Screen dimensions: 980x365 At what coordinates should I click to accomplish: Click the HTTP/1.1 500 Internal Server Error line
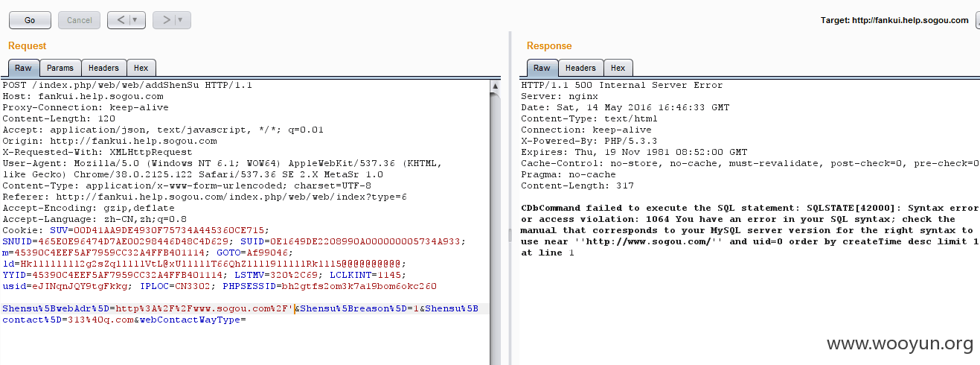[x=621, y=85]
